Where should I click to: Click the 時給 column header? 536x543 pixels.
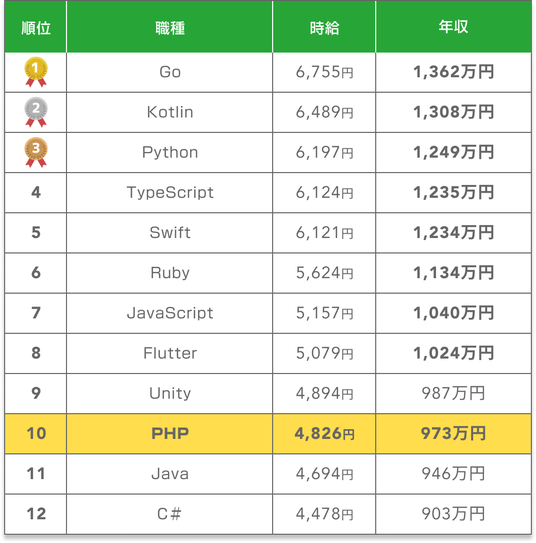coord(324,28)
